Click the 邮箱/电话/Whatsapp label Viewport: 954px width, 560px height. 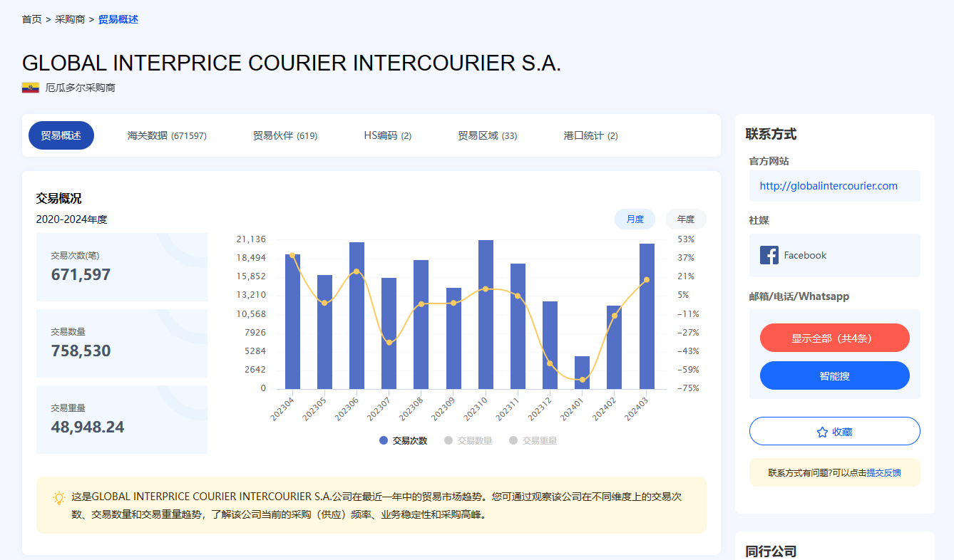799,296
